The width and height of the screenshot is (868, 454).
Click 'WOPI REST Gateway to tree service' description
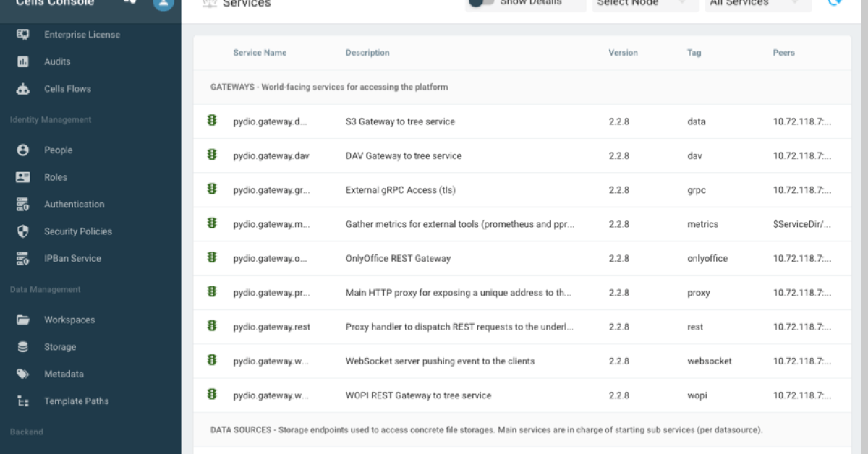coord(418,395)
